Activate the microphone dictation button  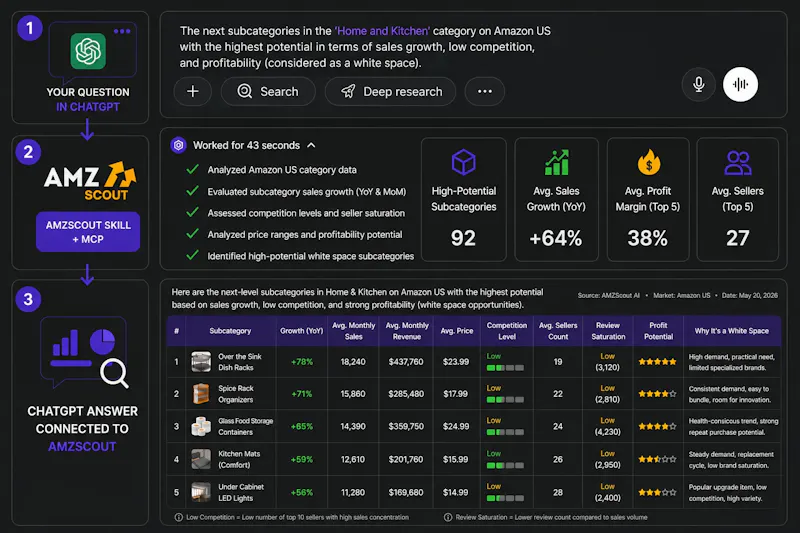coord(698,84)
